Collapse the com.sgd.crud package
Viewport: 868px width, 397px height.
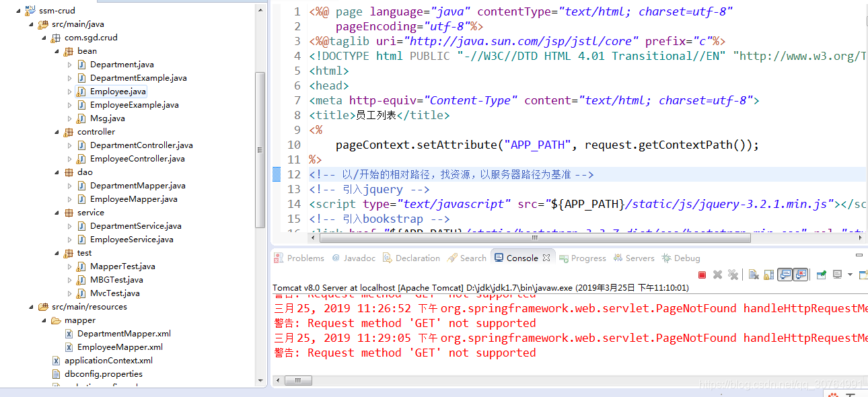pyautogui.click(x=44, y=38)
